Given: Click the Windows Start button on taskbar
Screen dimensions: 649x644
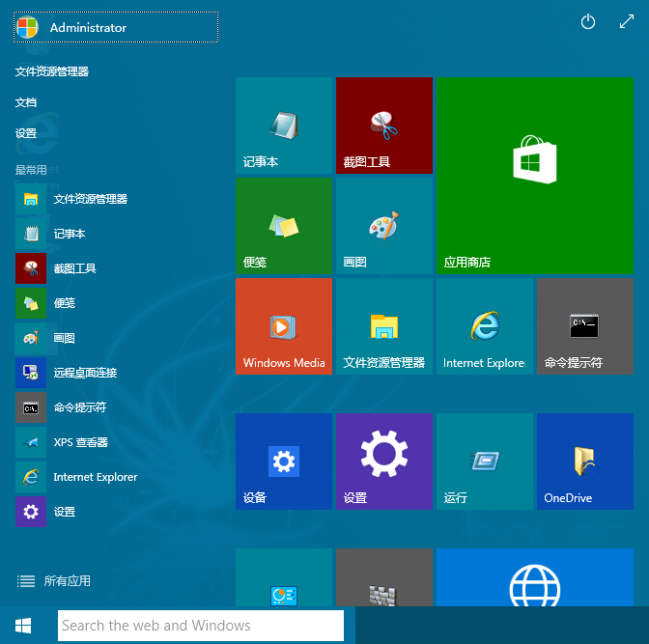Looking at the screenshot, I should click(24, 625).
